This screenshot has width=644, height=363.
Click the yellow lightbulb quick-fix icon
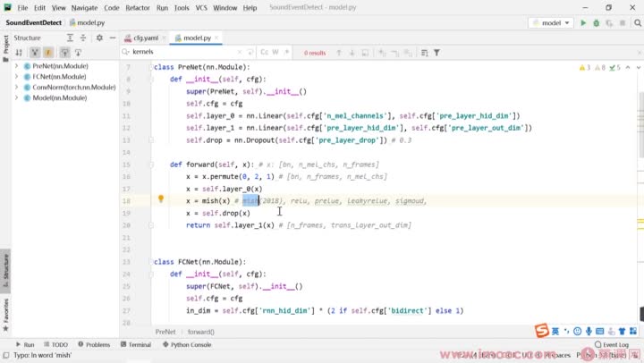pos(161,199)
